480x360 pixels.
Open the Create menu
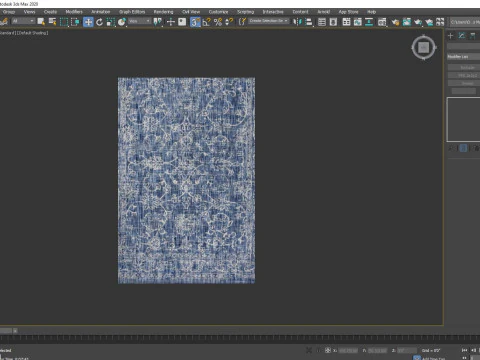[50, 12]
